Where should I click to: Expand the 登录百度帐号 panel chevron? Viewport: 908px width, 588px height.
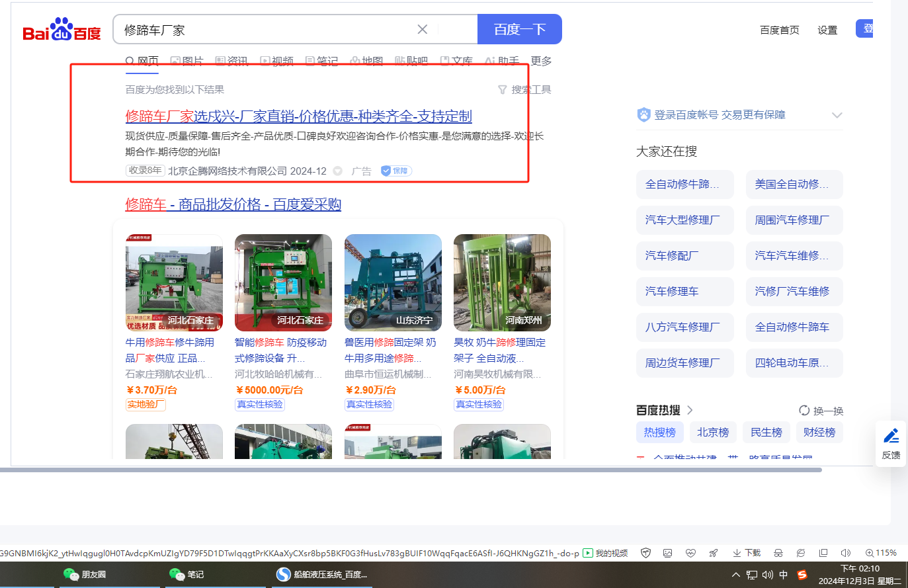(x=837, y=115)
